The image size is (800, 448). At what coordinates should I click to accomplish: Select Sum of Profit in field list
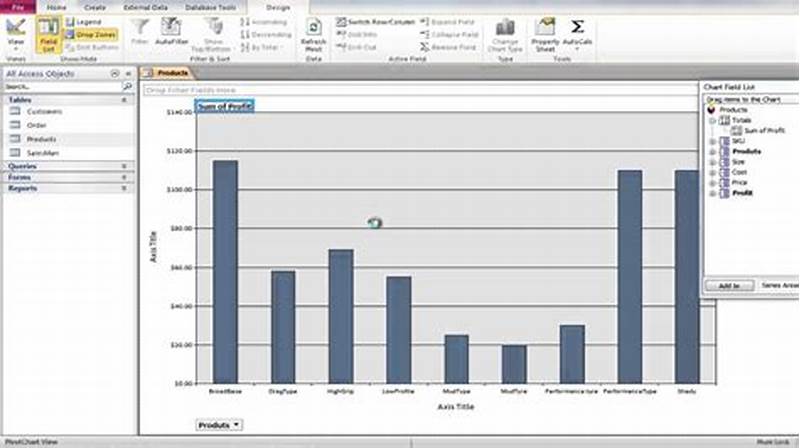pos(764,131)
